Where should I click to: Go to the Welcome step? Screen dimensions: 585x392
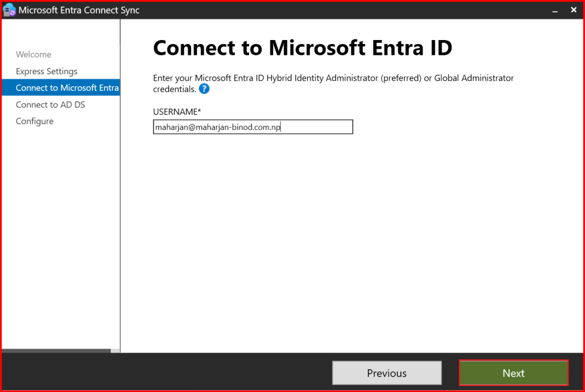click(x=34, y=54)
